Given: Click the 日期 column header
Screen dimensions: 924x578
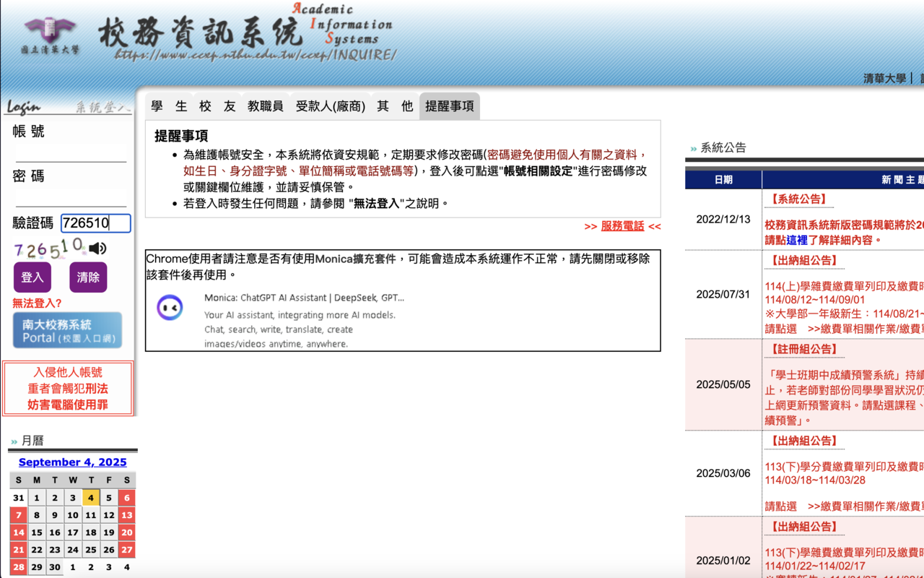Looking at the screenshot, I should click(x=723, y=180).
